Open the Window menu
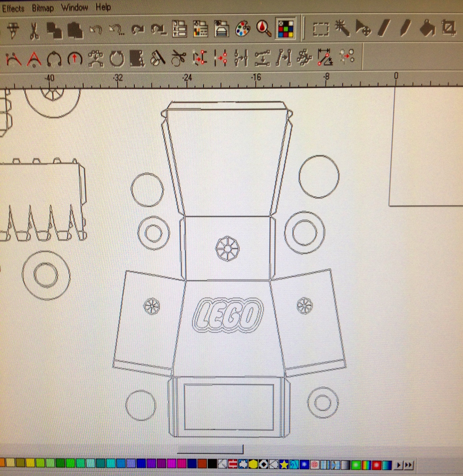The image size is (463, 476). point(74,7)
